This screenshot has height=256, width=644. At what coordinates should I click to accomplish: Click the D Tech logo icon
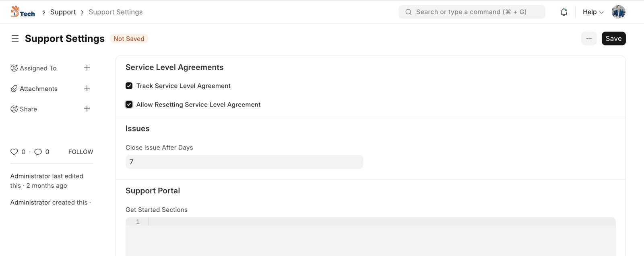[23, 12]
